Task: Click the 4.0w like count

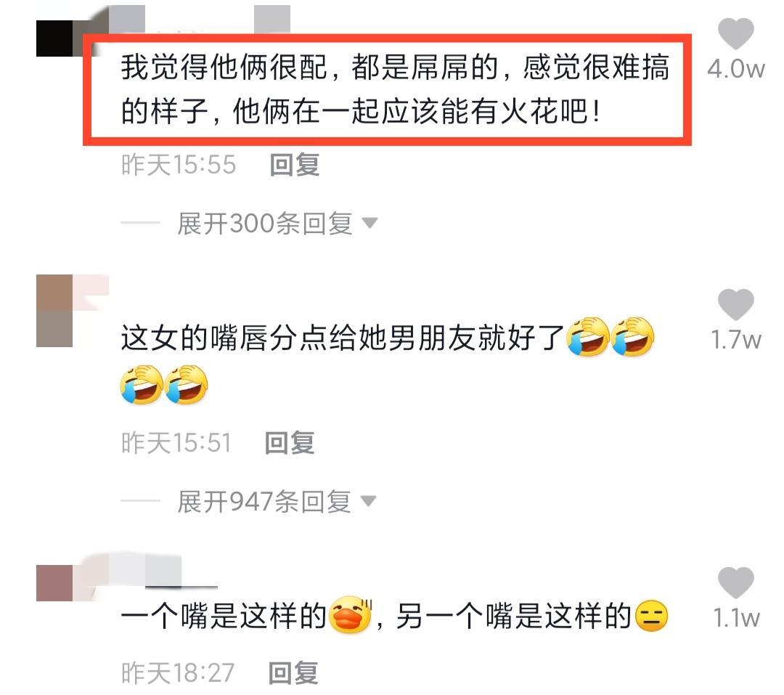Action: pos(736,69)
